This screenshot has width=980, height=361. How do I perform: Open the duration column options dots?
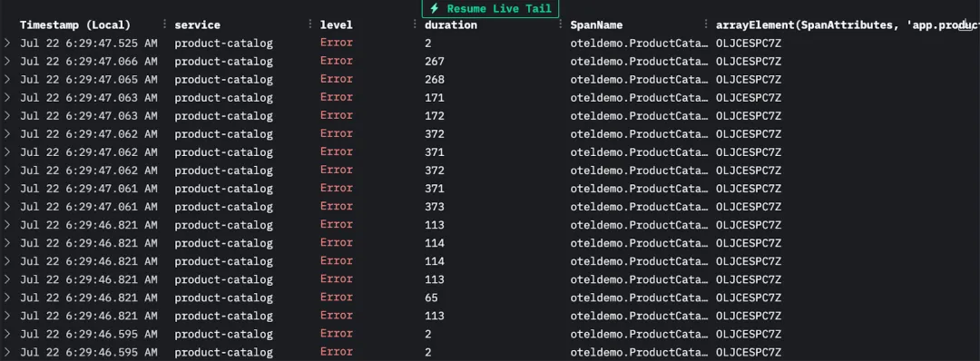561,24
